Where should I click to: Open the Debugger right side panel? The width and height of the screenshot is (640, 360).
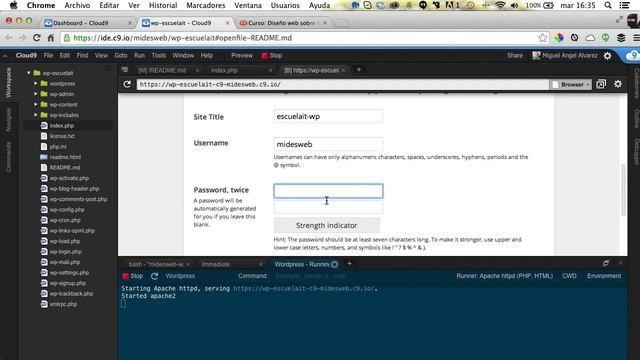636,151
